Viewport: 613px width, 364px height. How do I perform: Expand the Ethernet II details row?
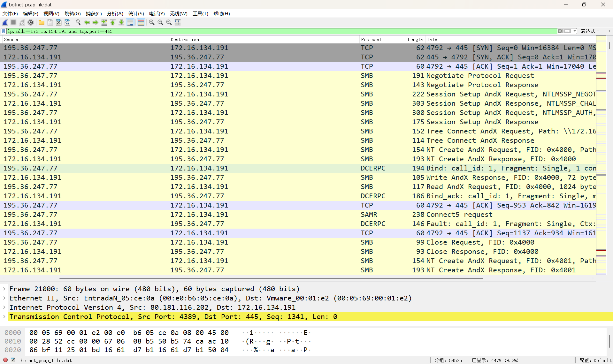pyautogui.click(x=4, y=298)
